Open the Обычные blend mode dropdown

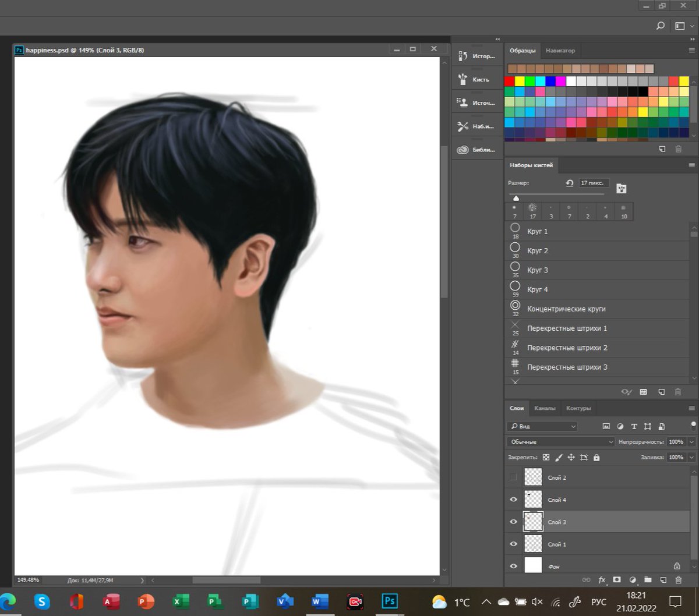click(x=560, y=442)
